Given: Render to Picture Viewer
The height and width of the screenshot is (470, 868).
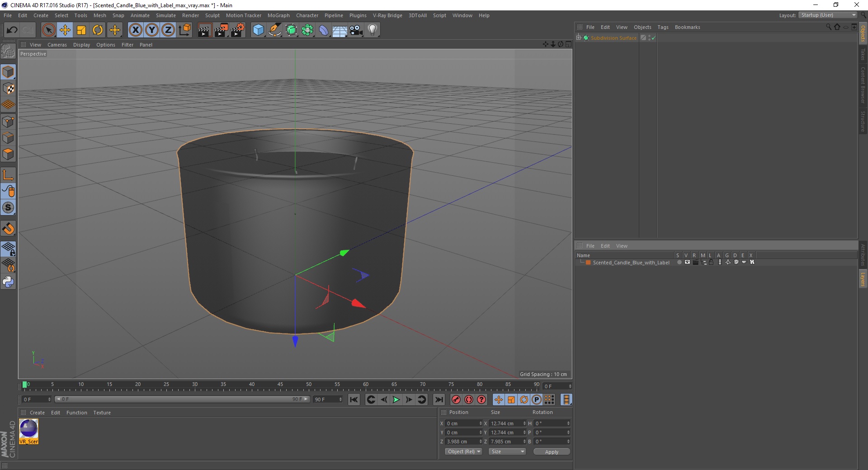Looking at the screenshot, I should click(221, 30).
